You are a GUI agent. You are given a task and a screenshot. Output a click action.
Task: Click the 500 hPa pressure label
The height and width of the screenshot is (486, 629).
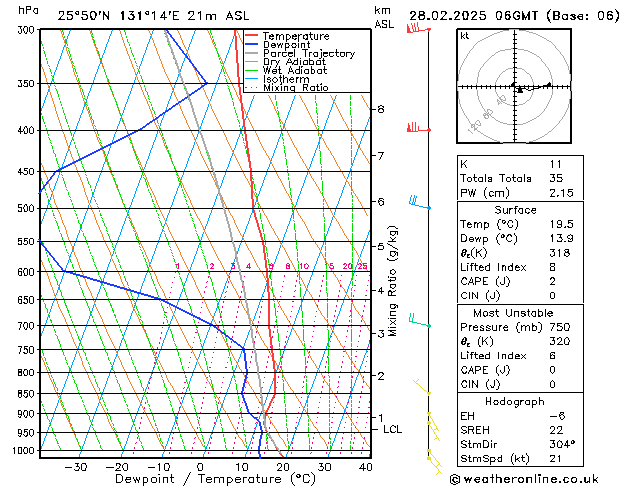point(28,209)
